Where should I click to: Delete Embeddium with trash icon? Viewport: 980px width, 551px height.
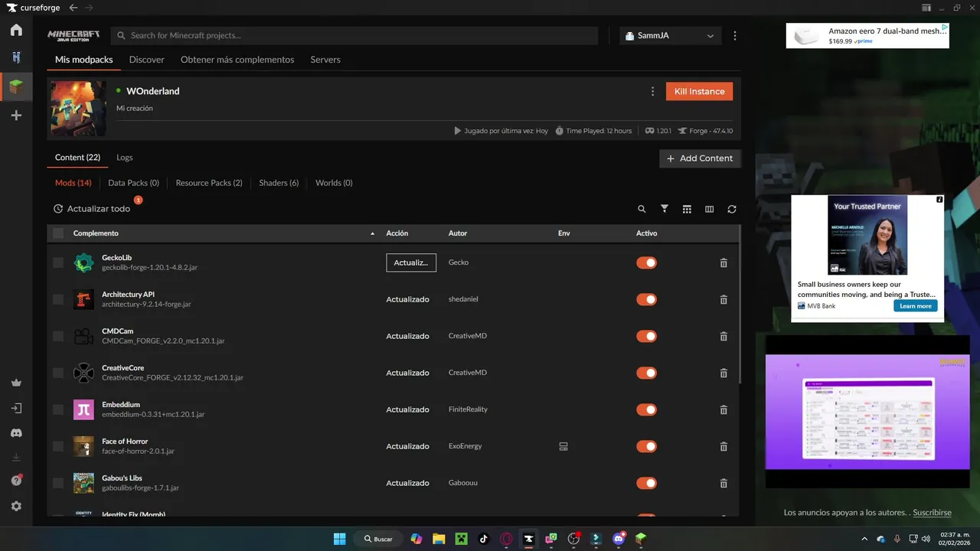(x=724, y=409)
